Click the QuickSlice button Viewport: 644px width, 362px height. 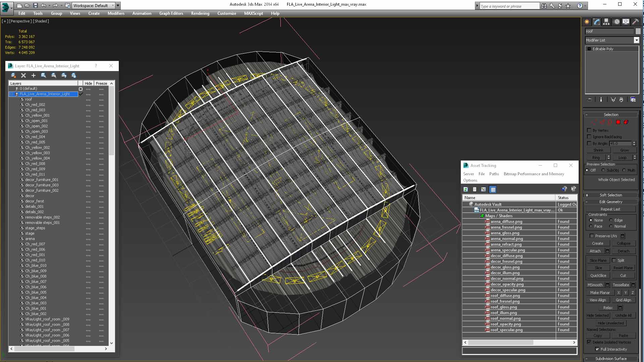[x=598, y=276]
